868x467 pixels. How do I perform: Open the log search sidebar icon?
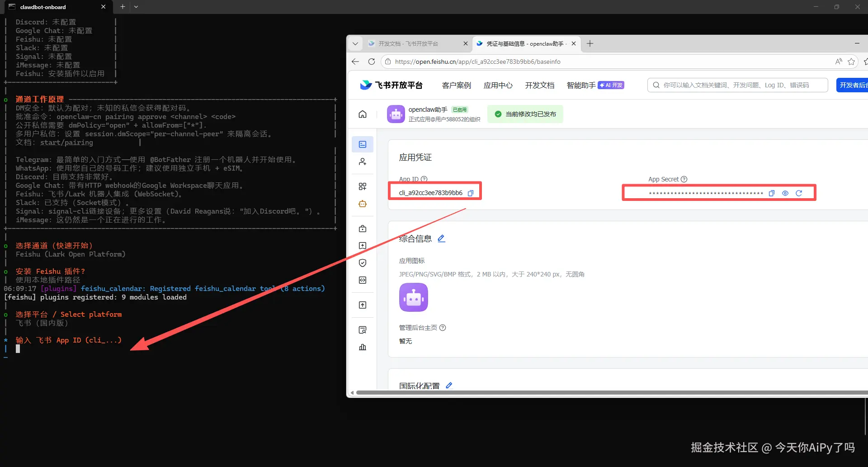363,330
